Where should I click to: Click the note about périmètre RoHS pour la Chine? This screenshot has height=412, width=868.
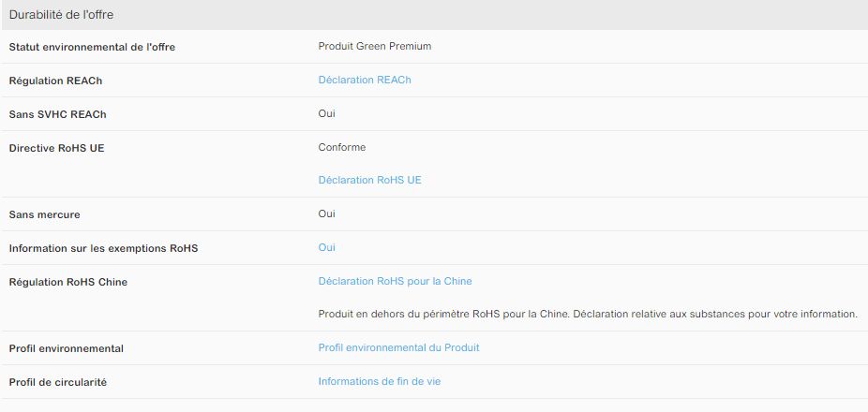pyautogui.click(x=588, y=314)
